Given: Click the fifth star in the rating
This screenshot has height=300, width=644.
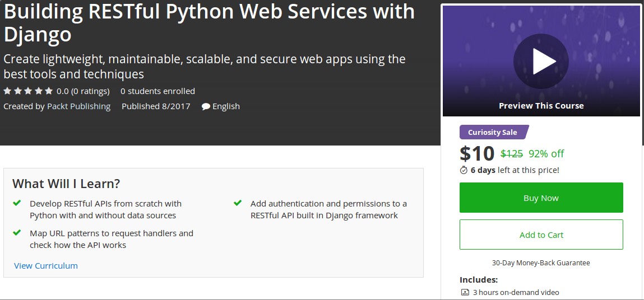Looking at the screenshot, I should click(x=49, y=91).
